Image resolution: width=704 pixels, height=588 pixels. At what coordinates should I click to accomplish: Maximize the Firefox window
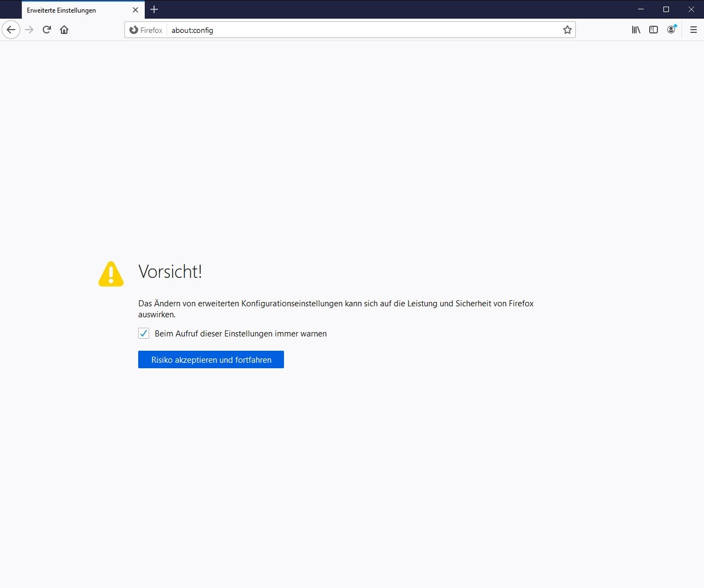point(666,9)
